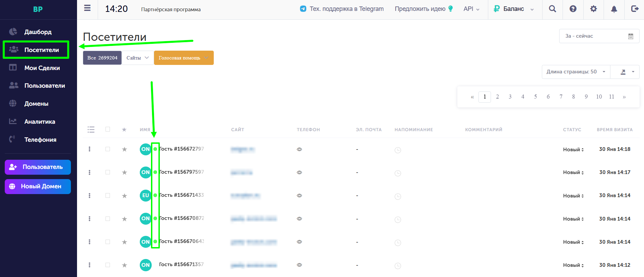Click the За - сейчас date range field
This screenshot has height=277, width=644.
coord(599,36)
